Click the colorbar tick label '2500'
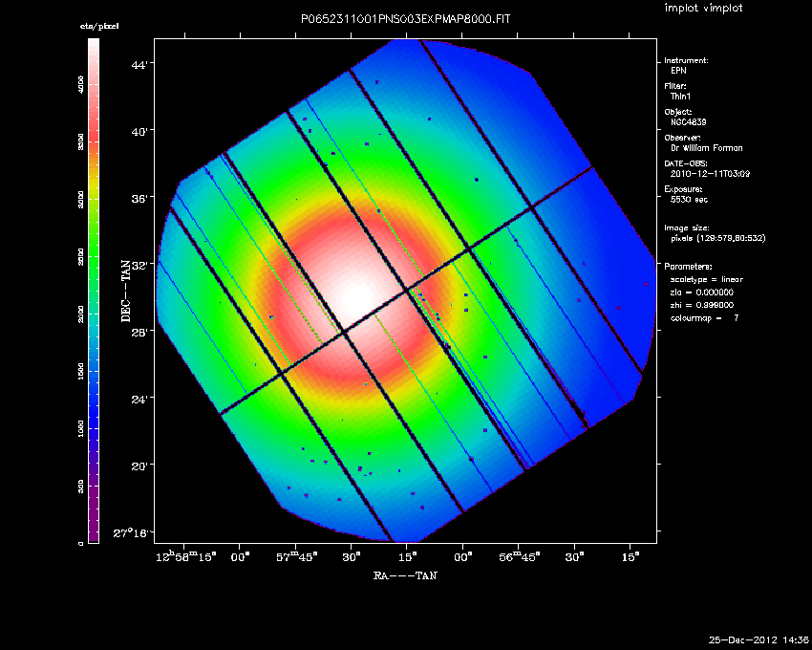This screenshot has width=812, height=650. click(x=81, y=256)
